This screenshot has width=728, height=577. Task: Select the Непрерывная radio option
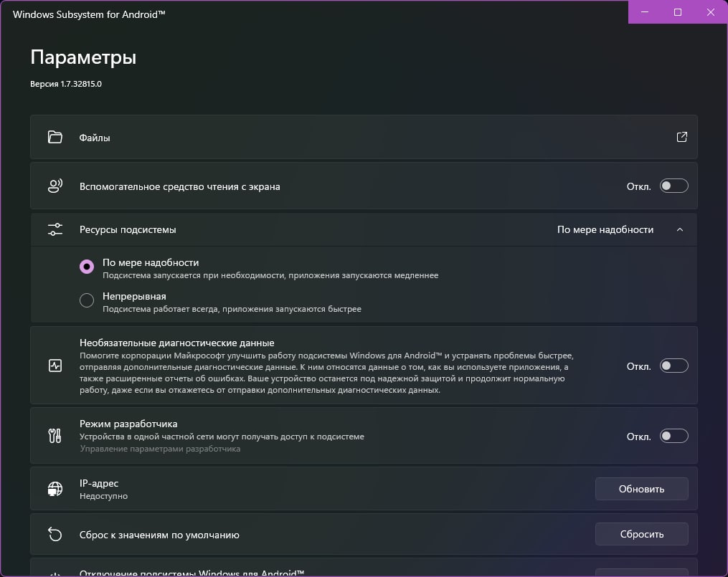pos(87,301)
